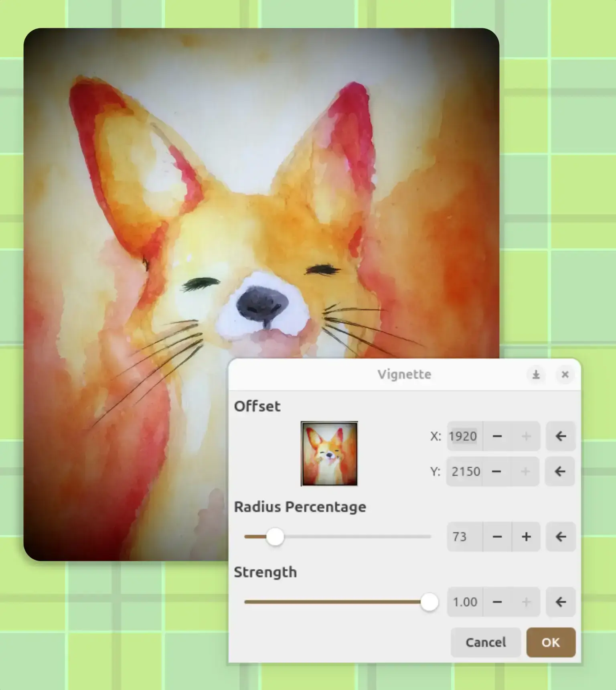Click the Radius Percentage slider handle
The width and height of the screenshot is (616, 690).
tap(275, 537)
